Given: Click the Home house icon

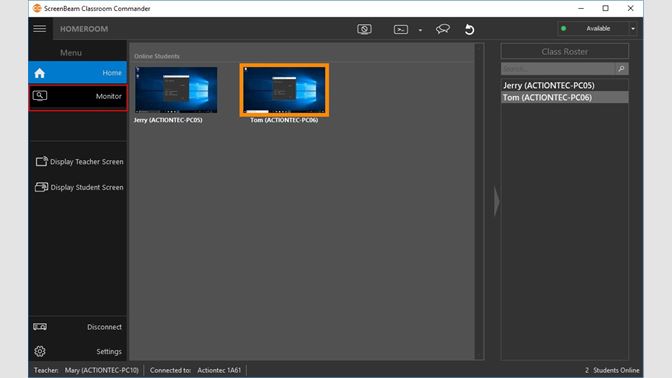Looking at the screenshot, I should click(x=40, y=73).
